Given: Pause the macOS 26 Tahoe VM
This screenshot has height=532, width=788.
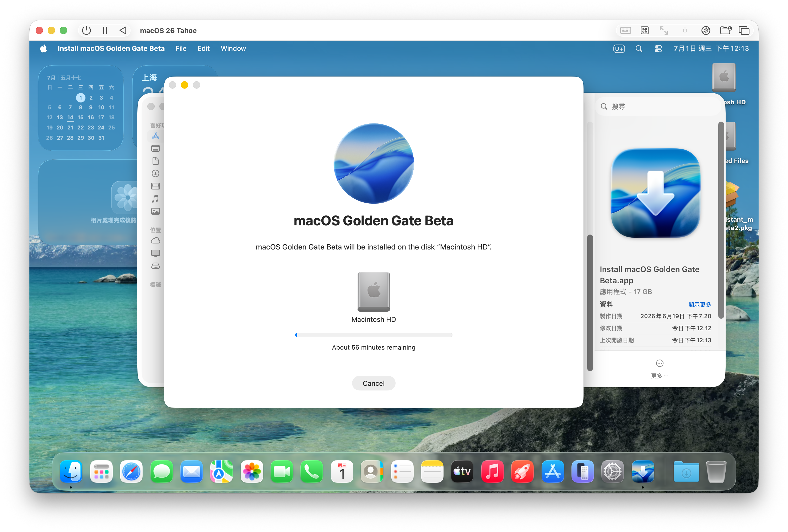Looking at the screenshot, I should 105,30.
